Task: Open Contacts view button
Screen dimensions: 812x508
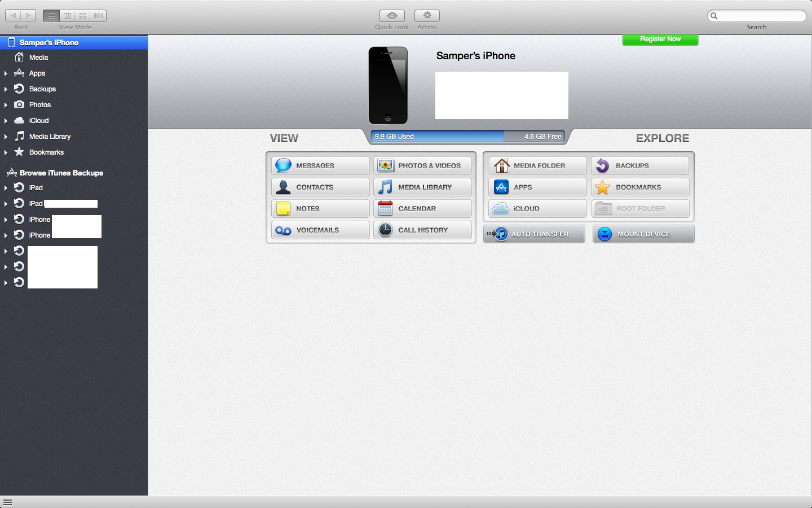Action: tap(320, 187)
